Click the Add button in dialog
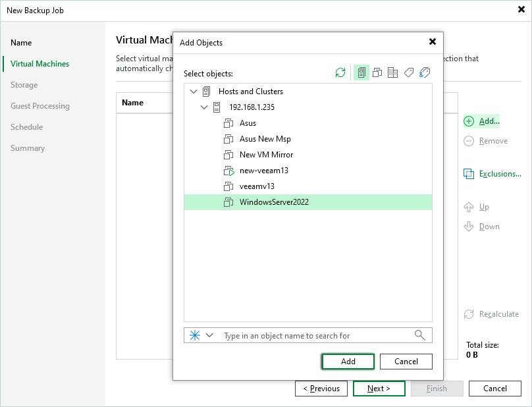 point(348,362)
